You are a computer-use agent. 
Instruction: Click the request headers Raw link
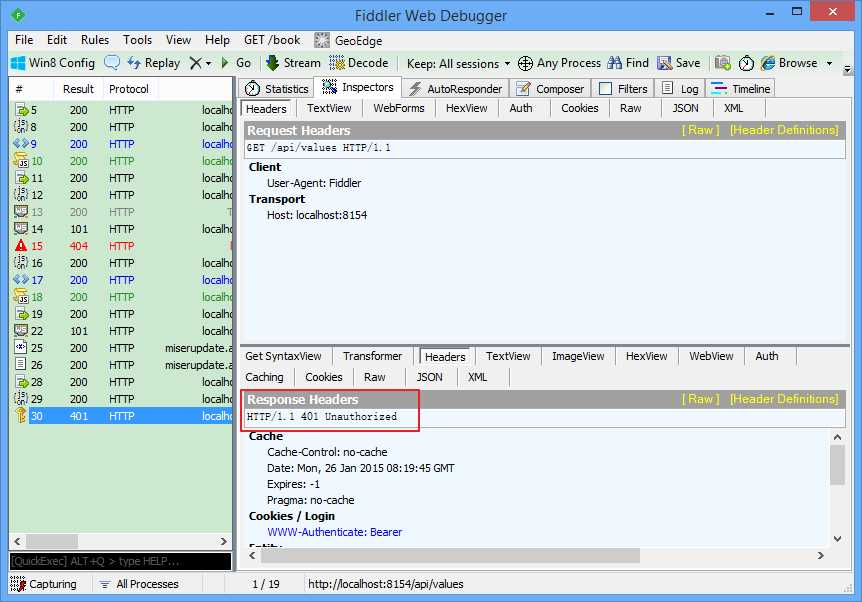coord(700,130)
